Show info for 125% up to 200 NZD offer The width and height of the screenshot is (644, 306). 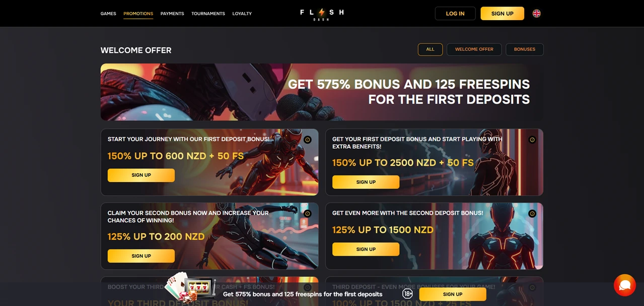point(307,214)
